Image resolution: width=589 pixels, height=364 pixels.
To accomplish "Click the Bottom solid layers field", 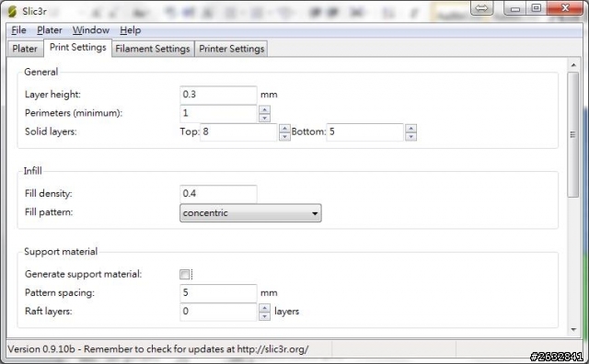I will pos(364,131).
